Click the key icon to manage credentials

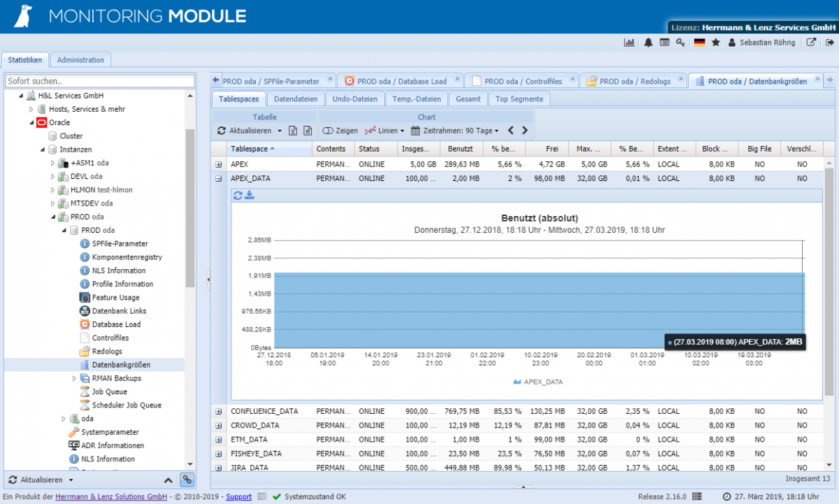tap(679, 42)
